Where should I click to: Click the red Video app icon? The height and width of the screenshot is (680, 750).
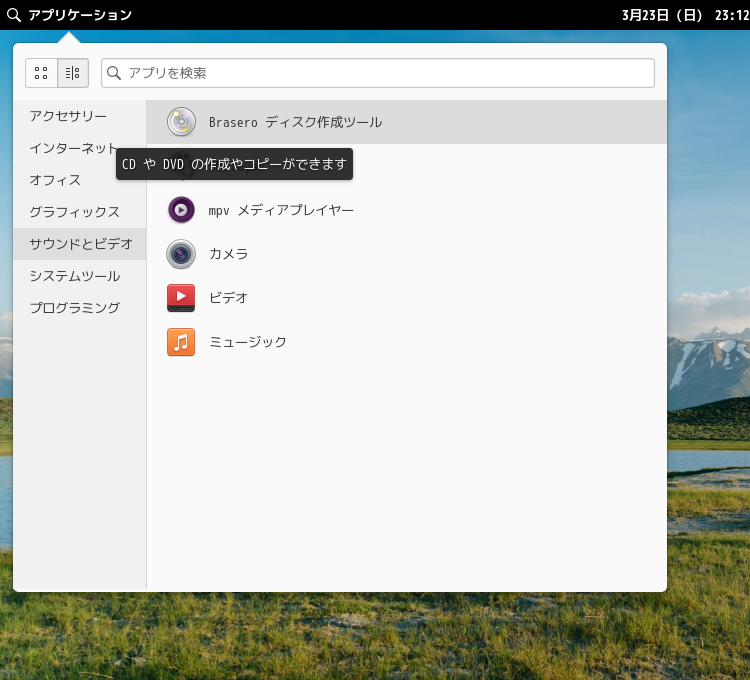181,297
